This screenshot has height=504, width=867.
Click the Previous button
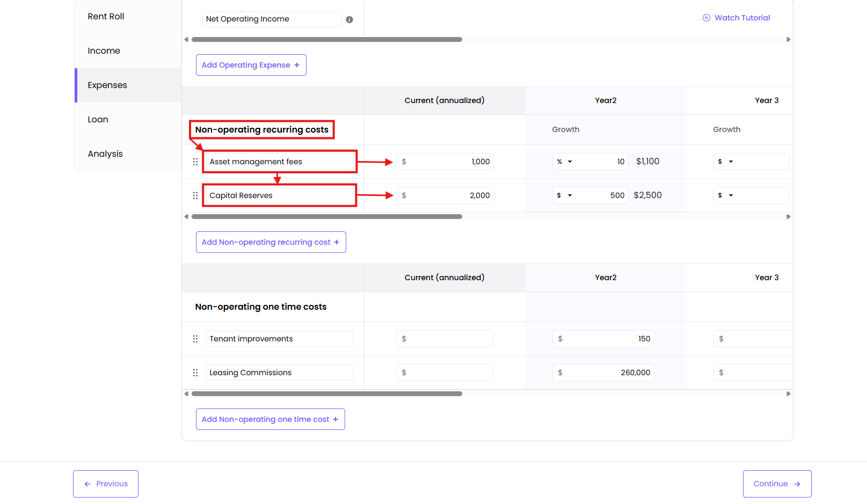106,484
